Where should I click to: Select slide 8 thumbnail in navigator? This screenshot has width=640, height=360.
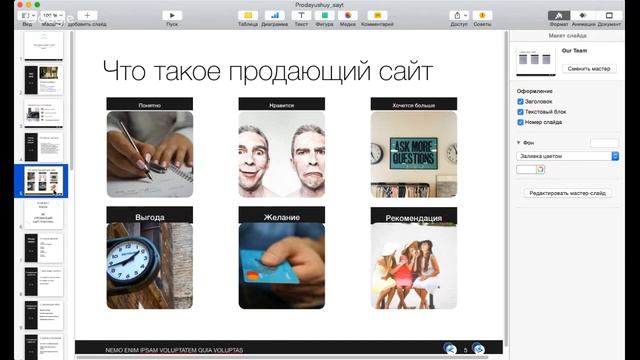coord(44,282)
